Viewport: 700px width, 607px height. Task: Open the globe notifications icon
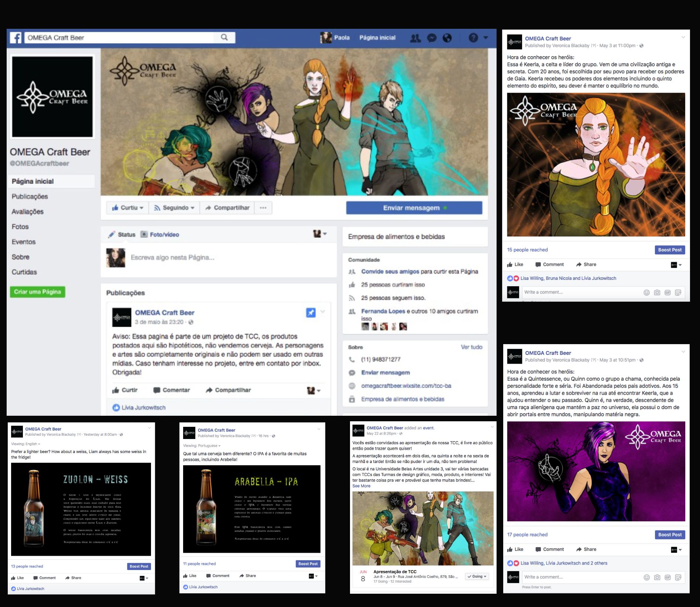pos(447,38)
